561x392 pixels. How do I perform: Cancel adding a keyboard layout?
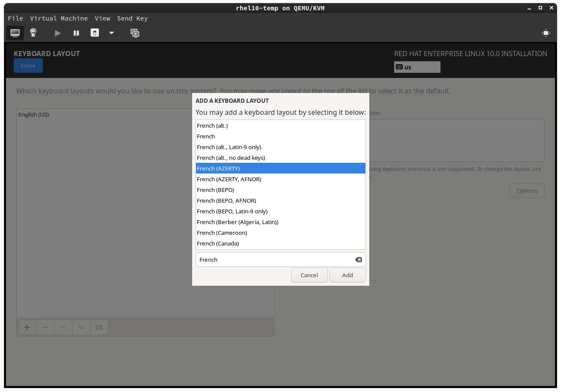click(x=309, y=275)
